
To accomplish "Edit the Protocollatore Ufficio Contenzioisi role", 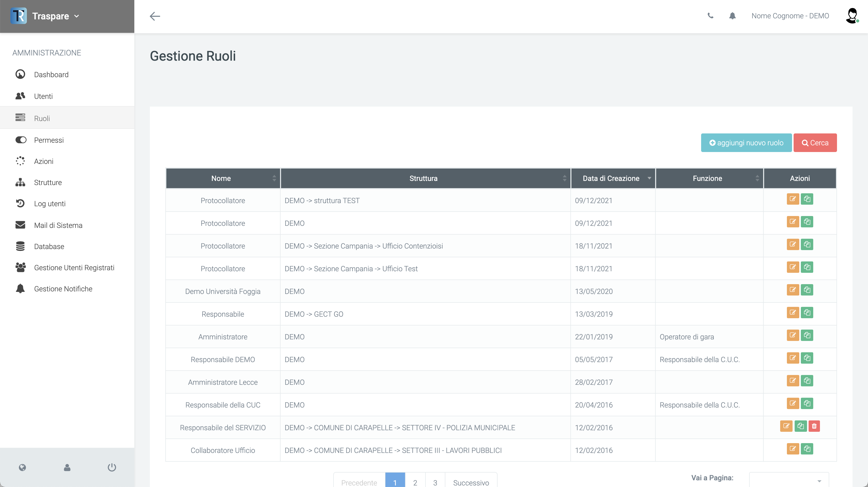I will [793, 244].
